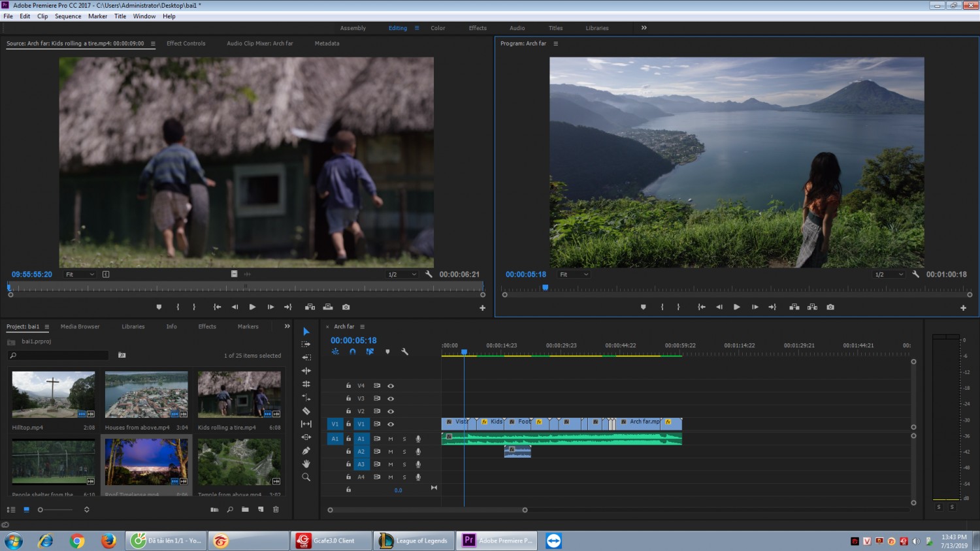The height and width of the screenshot is (551, 980).
Task: Open Source monitor Fit zoom dropdown
Action: tap(80, 274)
